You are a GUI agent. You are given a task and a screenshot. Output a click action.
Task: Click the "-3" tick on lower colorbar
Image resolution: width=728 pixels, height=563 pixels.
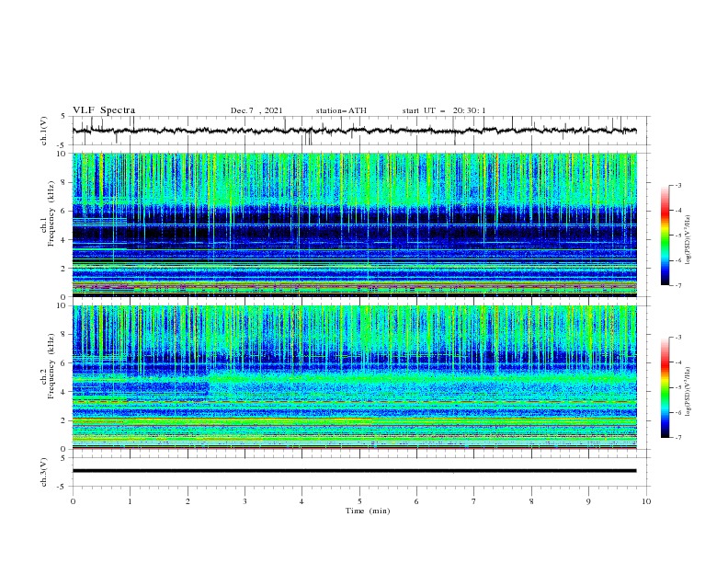tap(677, 338)
